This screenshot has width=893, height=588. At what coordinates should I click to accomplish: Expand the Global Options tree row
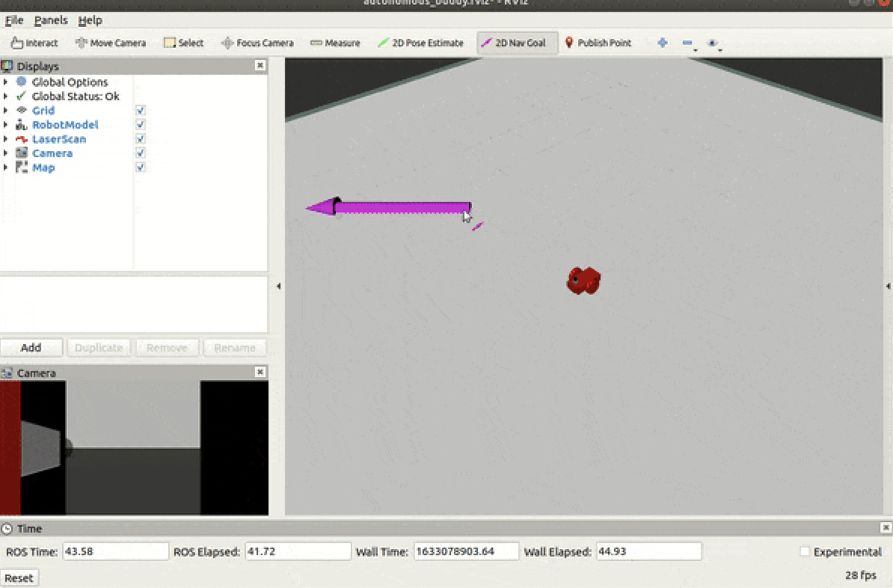6,82
